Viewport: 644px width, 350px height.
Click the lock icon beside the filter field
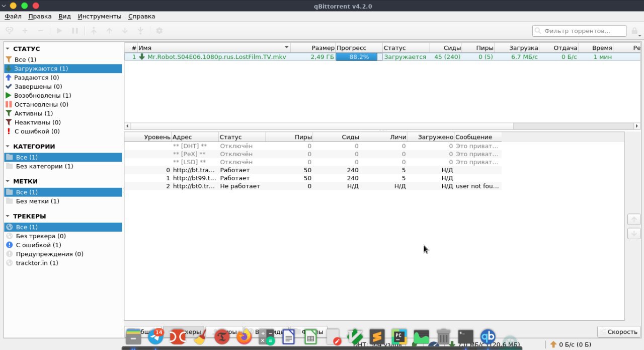click(x=634, y=31)
